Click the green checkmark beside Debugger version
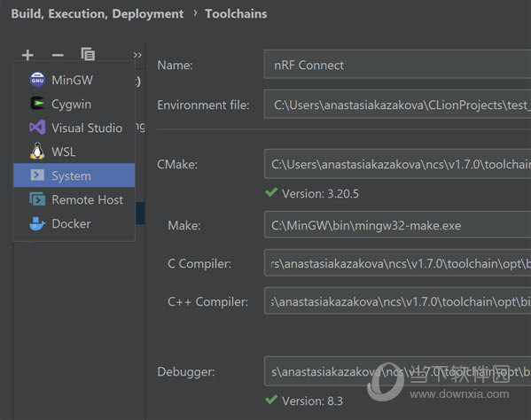Screen dimensions: 531x420 [x=271, y=400]
